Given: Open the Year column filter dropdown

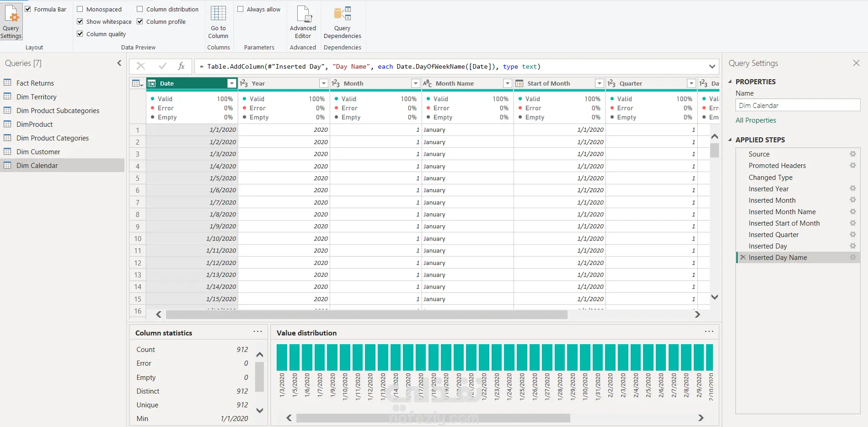Looking at the screenshot, I should tap(324, 83).
